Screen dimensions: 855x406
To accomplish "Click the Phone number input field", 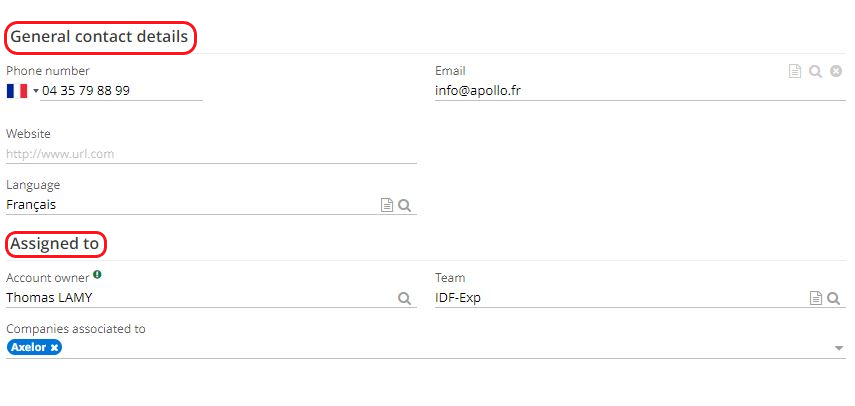I will 120,91.
